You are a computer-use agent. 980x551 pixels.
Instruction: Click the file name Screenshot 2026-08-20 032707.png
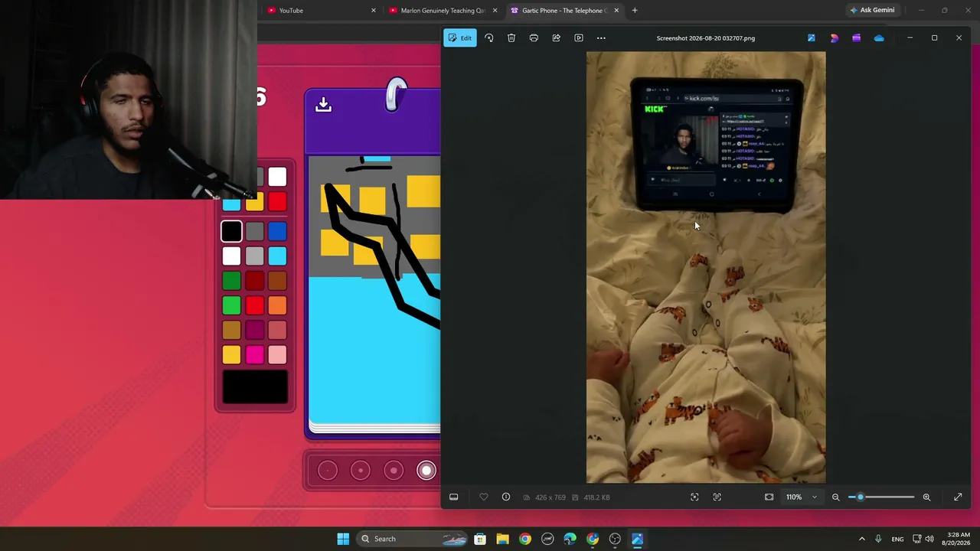tap(706, 38)
